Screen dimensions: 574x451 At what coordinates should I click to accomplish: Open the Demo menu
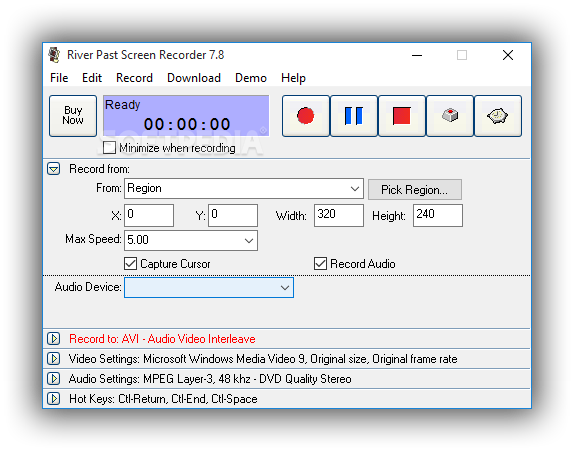pyautogui.click(x=251, y=78)
